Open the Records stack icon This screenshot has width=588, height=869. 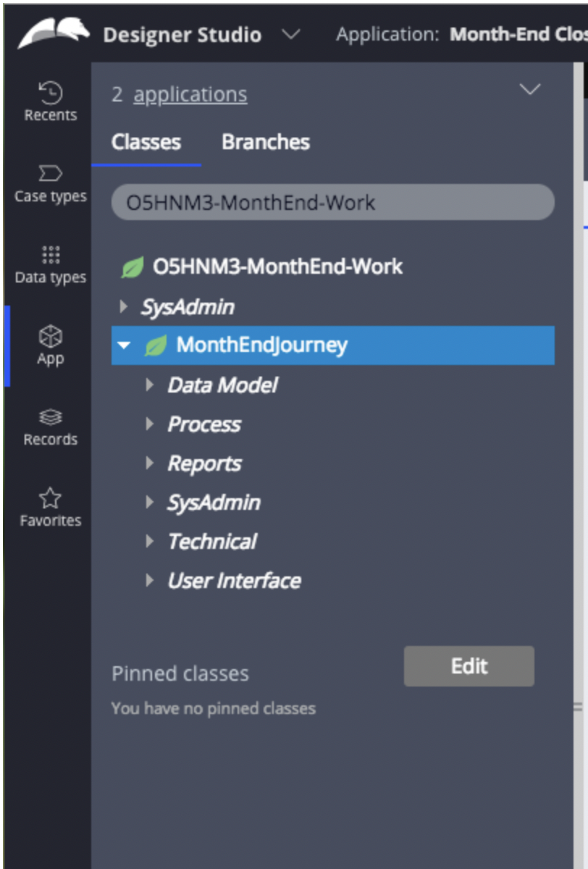click(50, 417)
